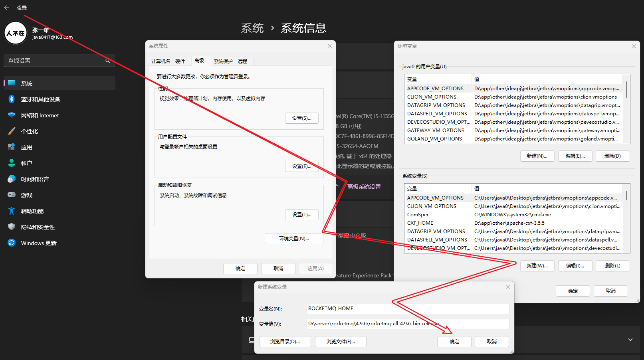Click the back arrow in Settings
Image resolution: width=644 pixels, height=360 pixels.
pyautogui.click(x=7, y=8)
